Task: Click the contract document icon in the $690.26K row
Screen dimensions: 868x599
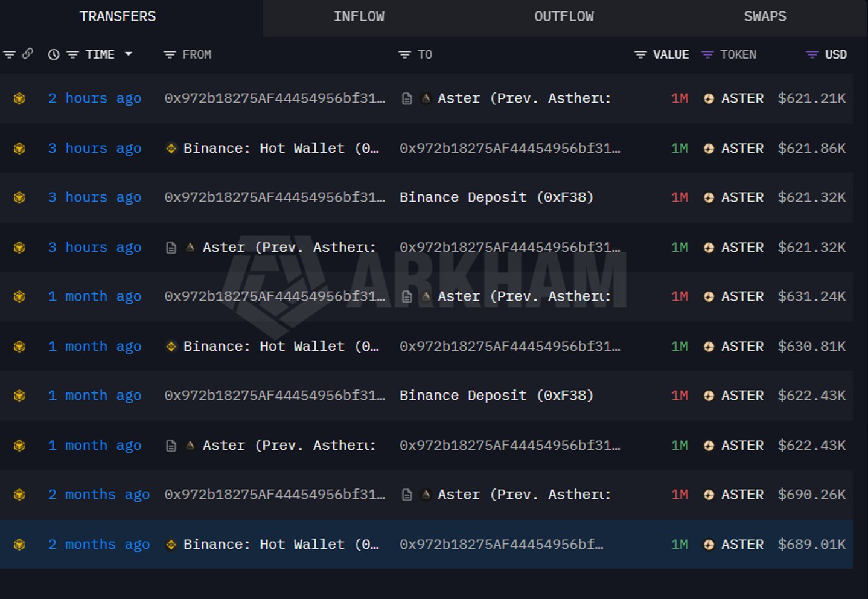Action: point(407,495)
